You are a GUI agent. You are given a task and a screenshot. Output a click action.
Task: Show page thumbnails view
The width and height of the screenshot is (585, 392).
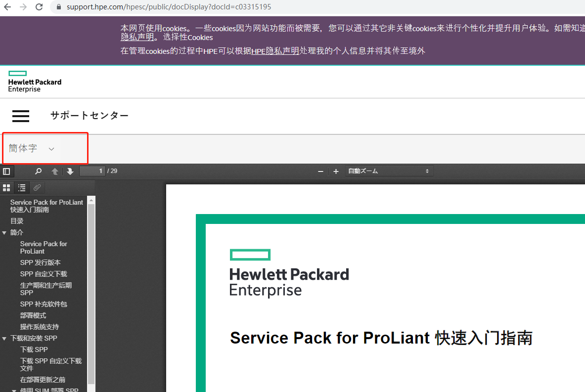[x=7, y=188]
